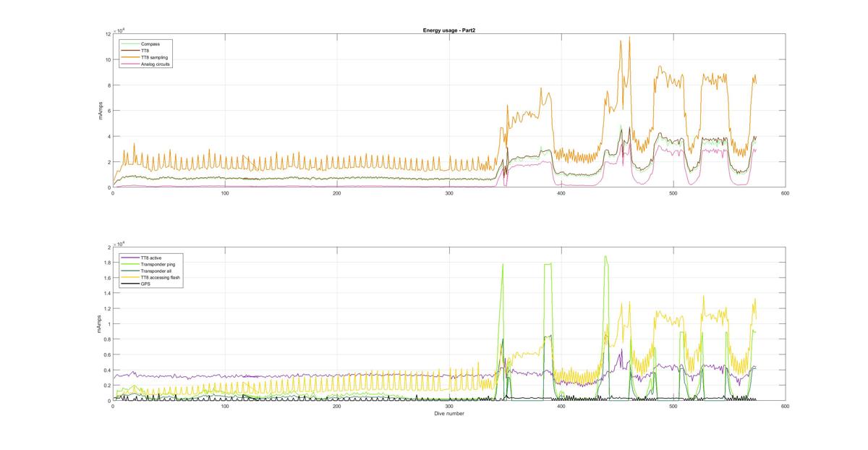Click the x-axis tick '600' on top plot

click(x=785, y=193)
